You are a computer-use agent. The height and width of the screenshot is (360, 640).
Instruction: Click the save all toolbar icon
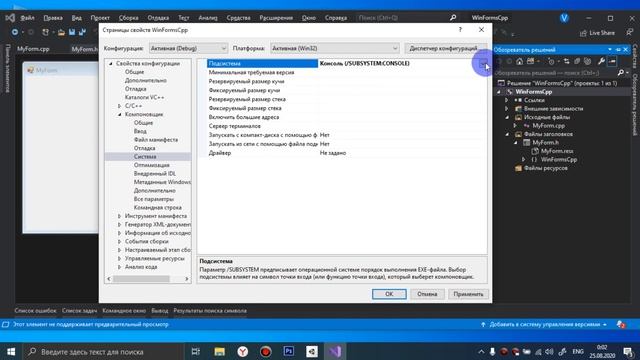82,32
